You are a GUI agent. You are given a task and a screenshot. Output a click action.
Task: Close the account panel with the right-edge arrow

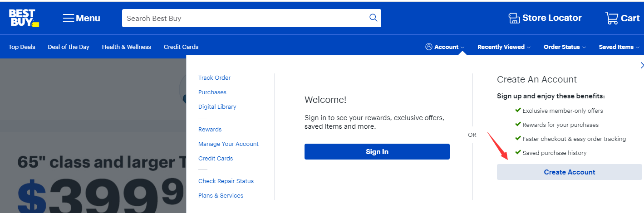[x=642, y=65]
